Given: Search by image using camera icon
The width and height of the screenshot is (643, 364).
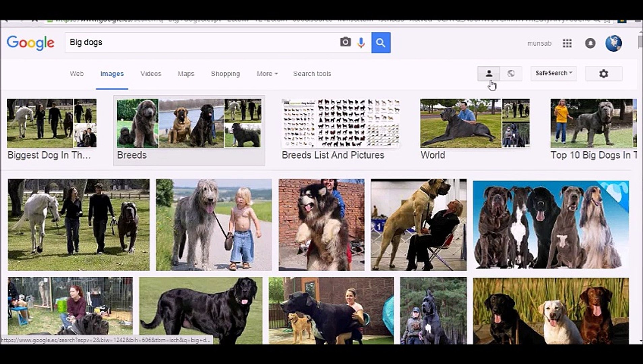Looking at the screenshot, I should (345, 42).
